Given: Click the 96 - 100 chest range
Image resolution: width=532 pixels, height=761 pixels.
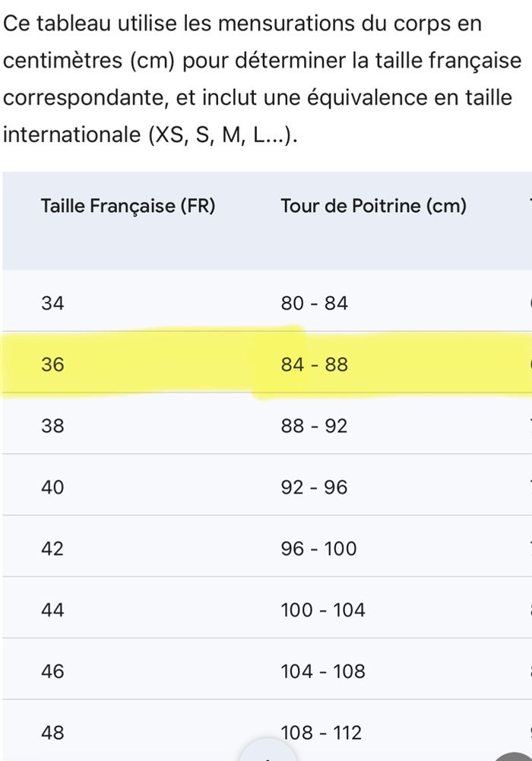Looking at the screenshot, I should click(x=318, y=549).
